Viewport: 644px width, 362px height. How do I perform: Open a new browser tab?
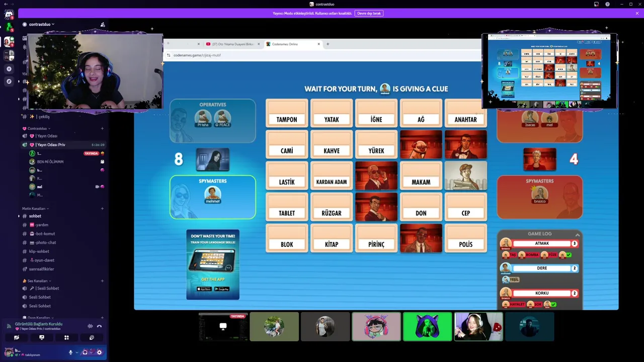(328, 44)
